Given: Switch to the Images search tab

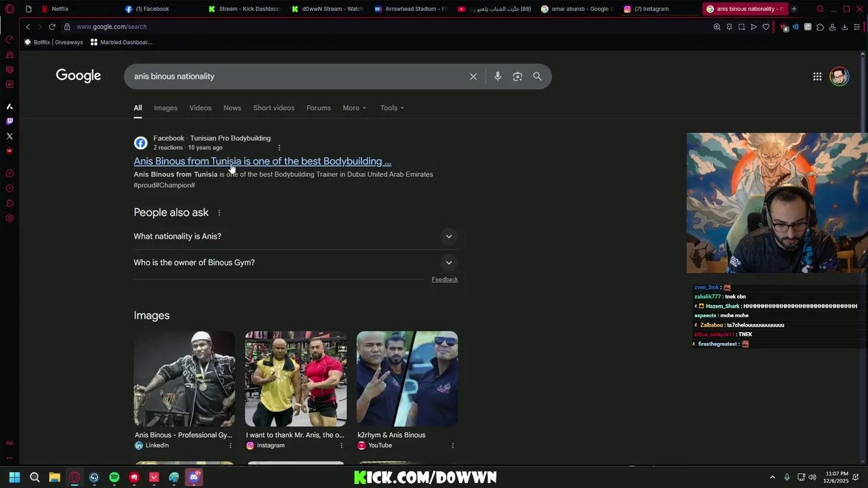Looking at the screenshot, I should [x=165, y=108].
